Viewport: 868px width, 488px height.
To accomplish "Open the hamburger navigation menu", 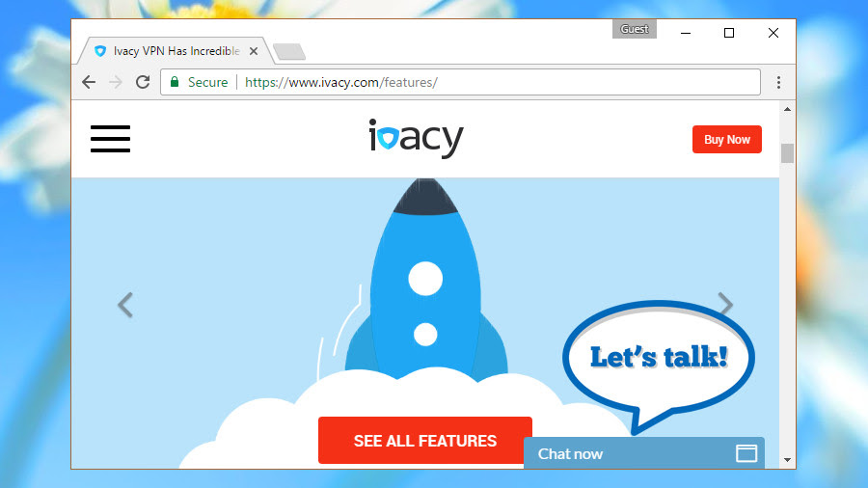I will coord(110,138).
